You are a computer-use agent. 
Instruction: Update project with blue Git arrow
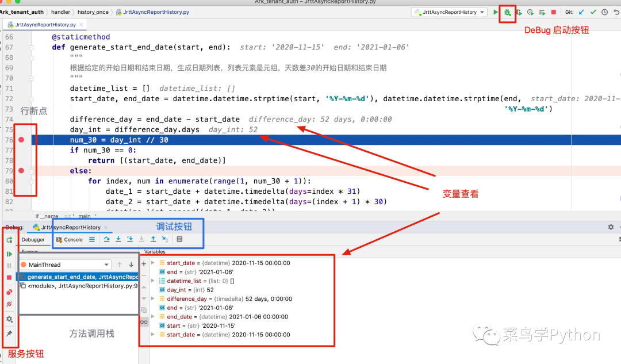coord(581,12)
